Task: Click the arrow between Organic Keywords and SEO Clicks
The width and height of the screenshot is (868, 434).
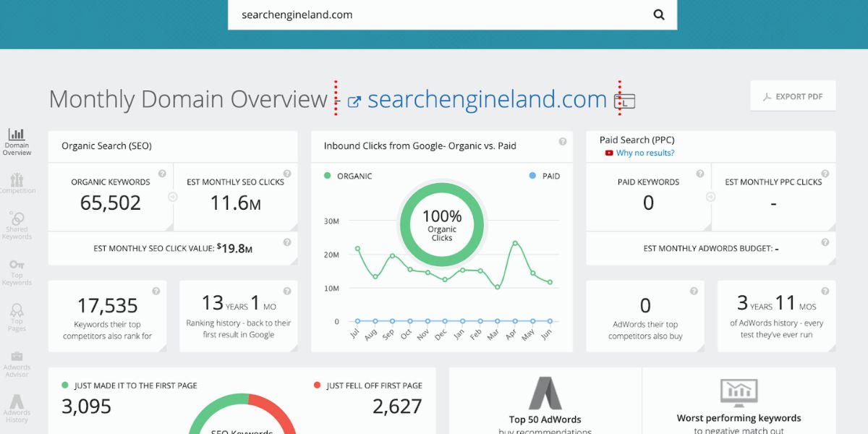Action: (x=173, y=196)
